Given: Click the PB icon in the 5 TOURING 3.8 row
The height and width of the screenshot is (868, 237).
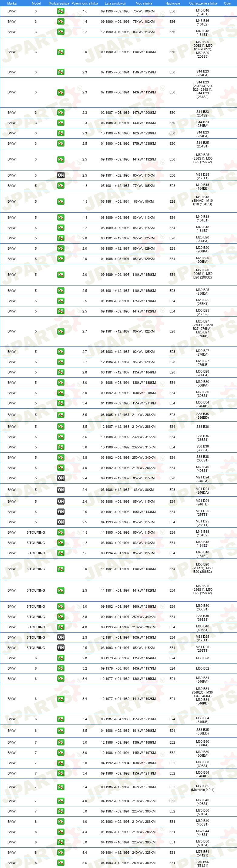Looking at the screenshot, I should tap(61, 616).
